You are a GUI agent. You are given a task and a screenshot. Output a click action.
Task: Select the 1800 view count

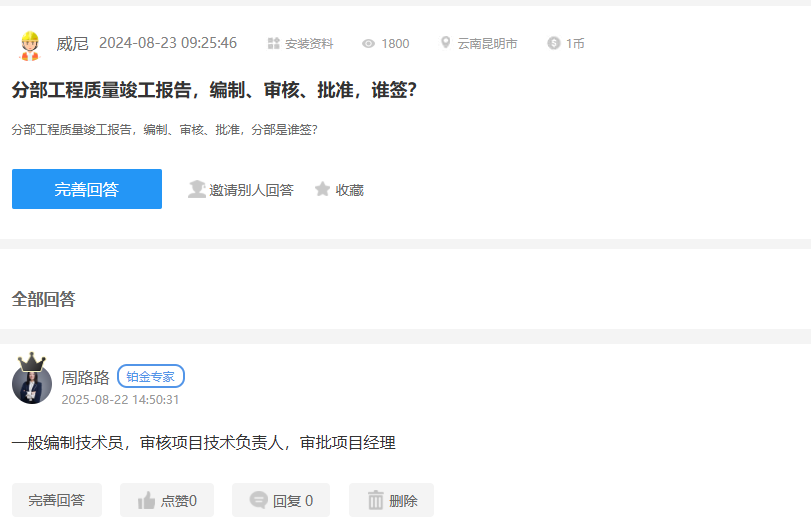395,44
